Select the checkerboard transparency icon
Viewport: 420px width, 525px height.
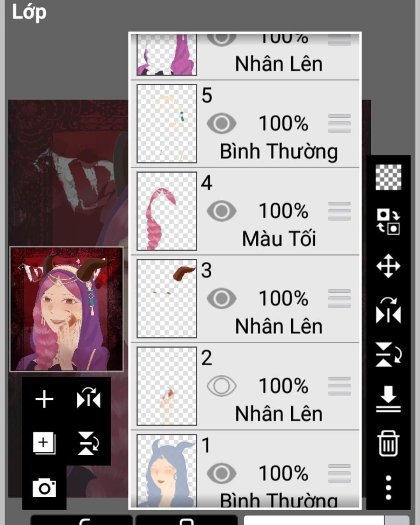click(x=388, y=177)
